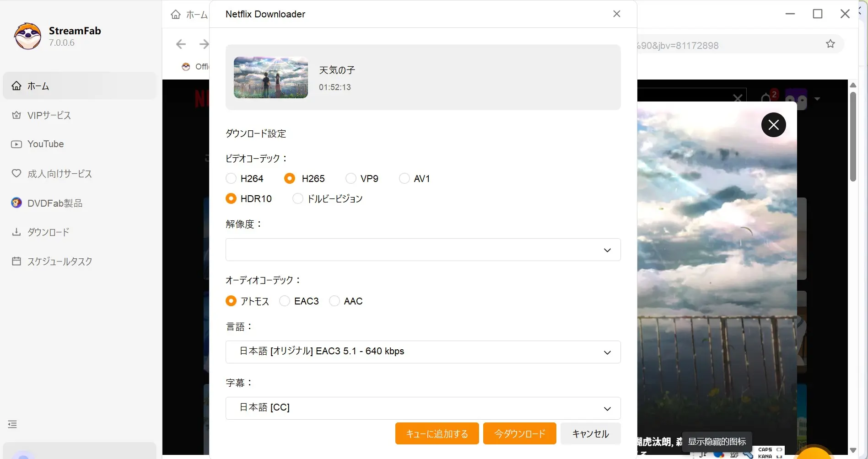Click the 天気の子 title text

[337, 70]
